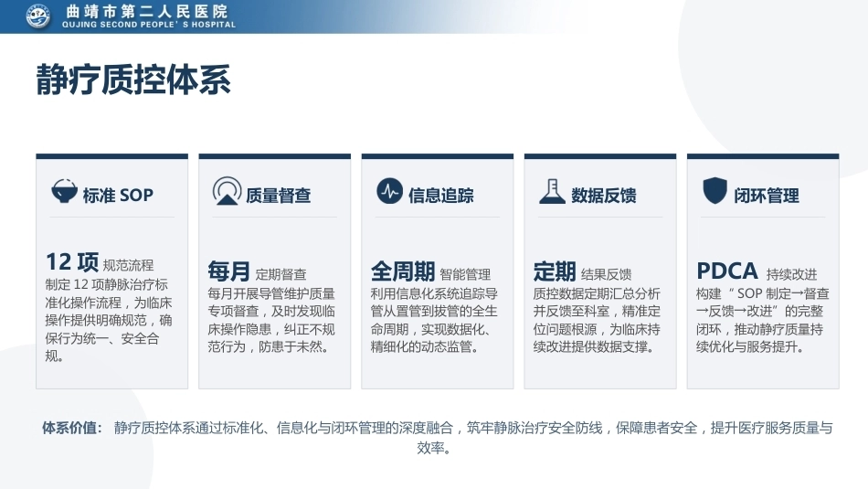Click the bold PDCA keyword
868x489 pixels.
coord(727,271)
